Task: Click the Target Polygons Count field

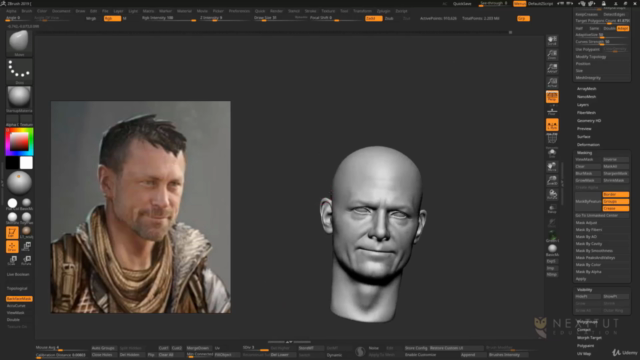Action: pyautogui.click(x=602, y=21)
